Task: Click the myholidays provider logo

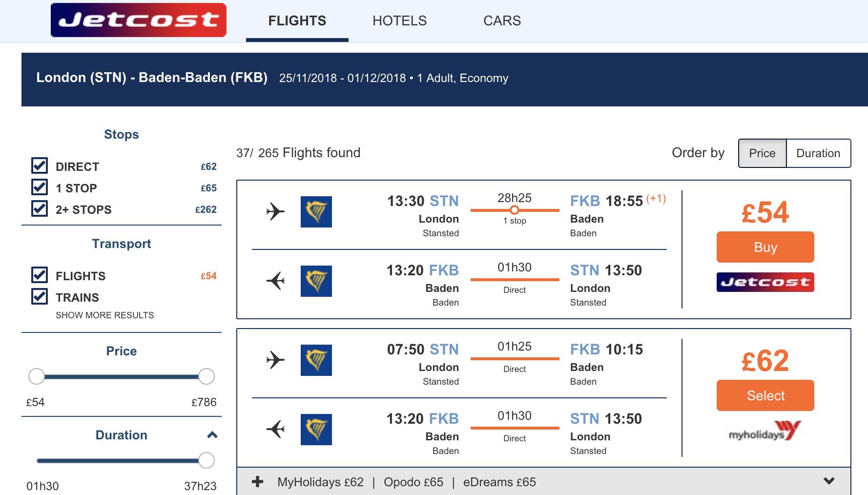Action: pyautogui.click(x=765, y=431)
